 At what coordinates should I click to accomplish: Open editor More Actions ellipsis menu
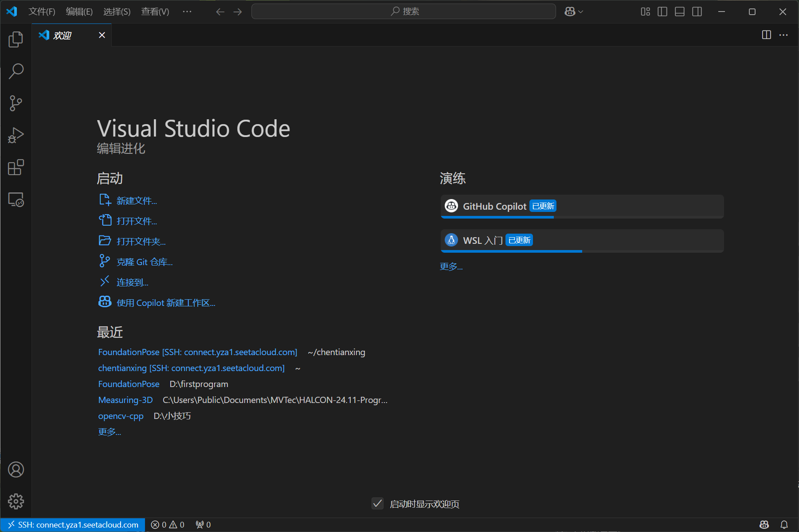pos(783,35)
